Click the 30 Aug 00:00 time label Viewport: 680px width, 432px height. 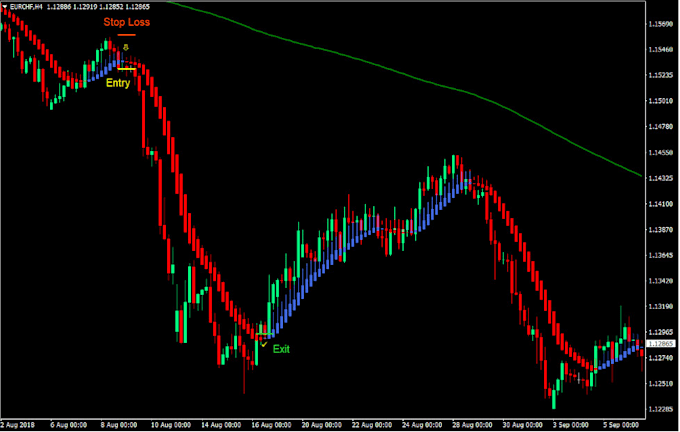tap(523, 425)
